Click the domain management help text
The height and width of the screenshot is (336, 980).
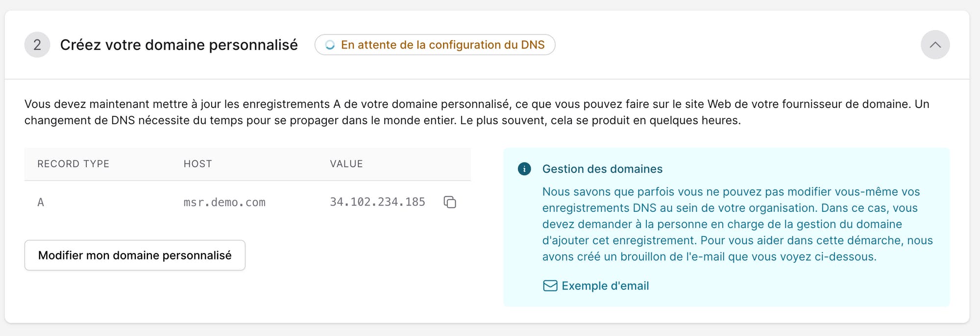pyautogui.click(x=737, y=224)
